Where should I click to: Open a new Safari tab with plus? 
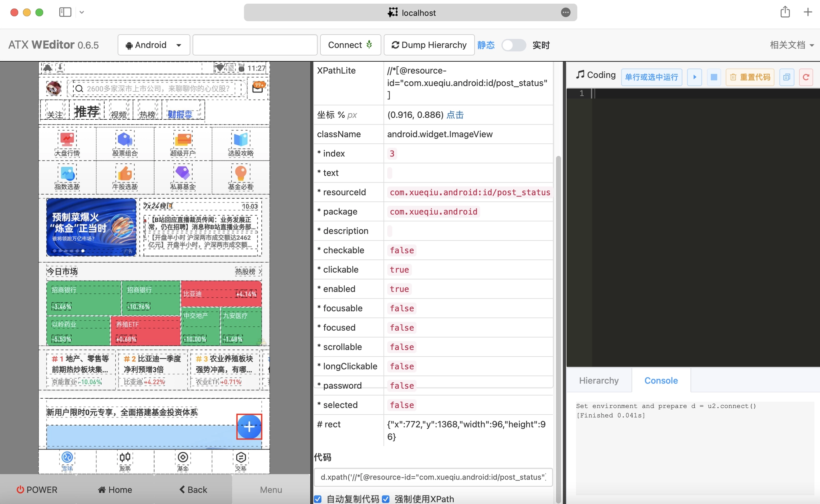coord(808,12)
